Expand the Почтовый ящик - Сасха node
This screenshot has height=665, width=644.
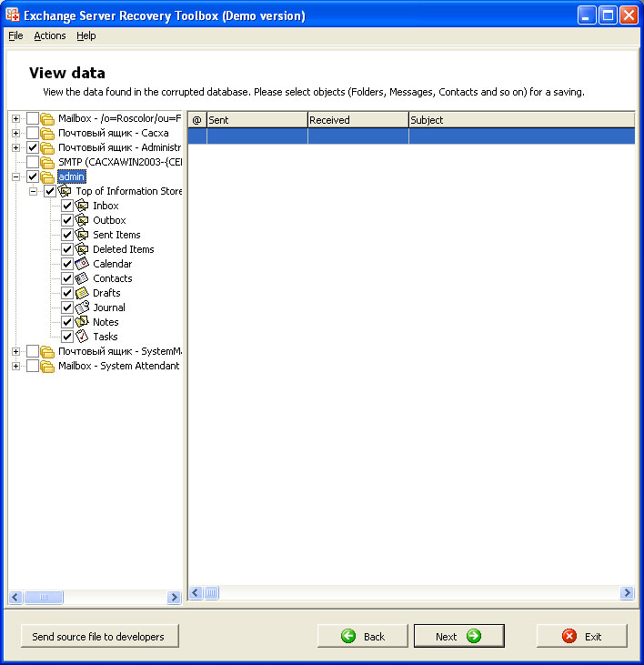pos(15,133)
